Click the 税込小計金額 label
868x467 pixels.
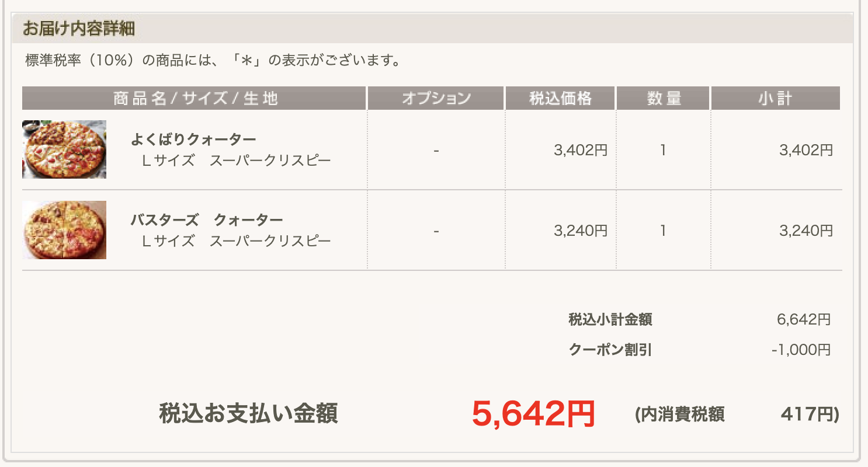pos(610,320)
